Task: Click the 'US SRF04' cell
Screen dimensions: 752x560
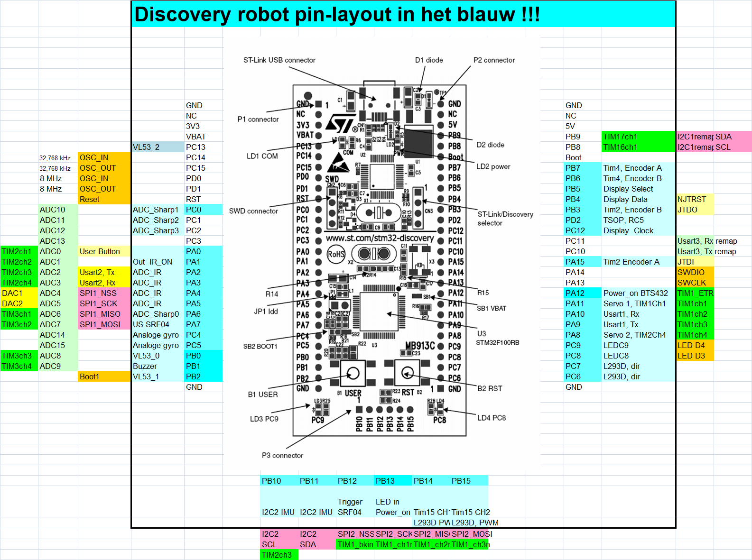Action: [x=158, y=324]
